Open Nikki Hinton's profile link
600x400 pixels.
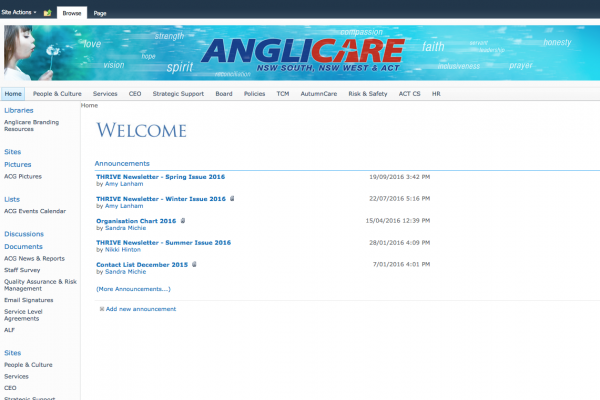click(x=123, y=250)
